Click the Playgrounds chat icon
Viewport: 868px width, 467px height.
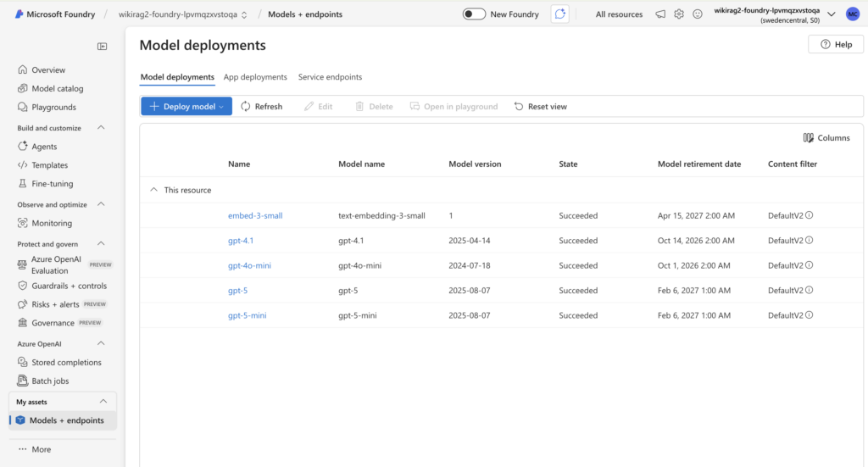pyautogui.click(x=22, y=107)
